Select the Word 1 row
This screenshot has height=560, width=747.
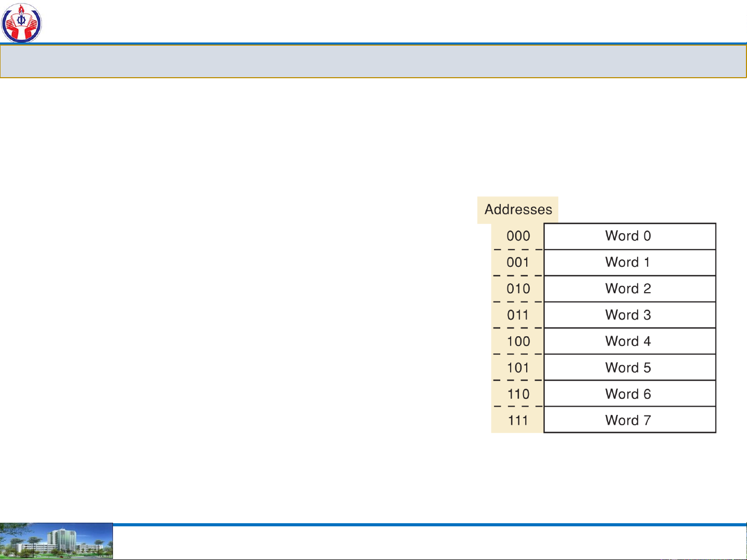pyautogui.click(x=629, y=263)
